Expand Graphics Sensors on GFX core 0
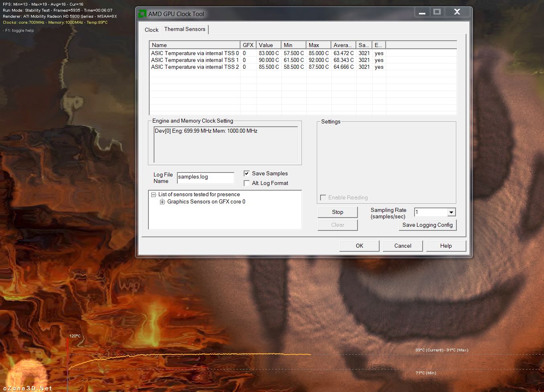This screenshot has height=392, width=544. click(x=162, y=202)
